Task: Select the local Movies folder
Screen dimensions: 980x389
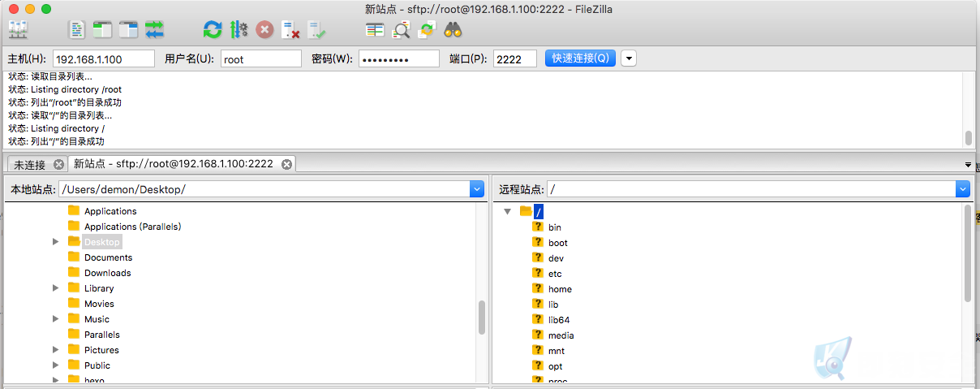Action: 99,304
